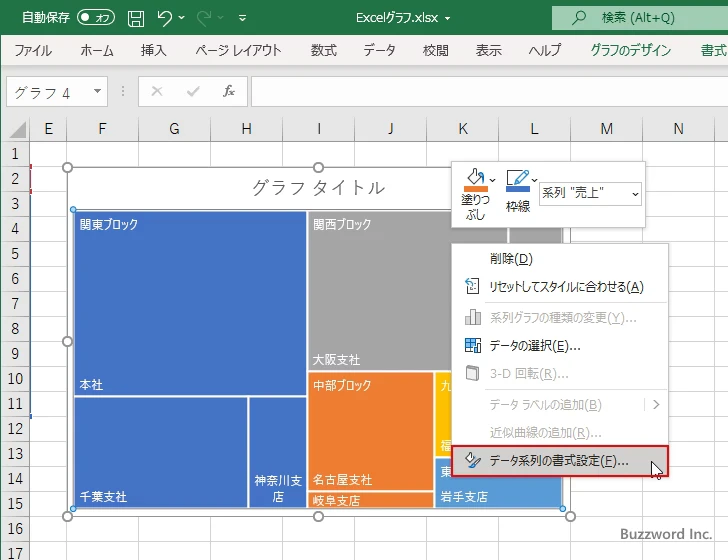The image size is (728, 560).
Task: Click the データの選択 table icon
Action: coord(473,345)
